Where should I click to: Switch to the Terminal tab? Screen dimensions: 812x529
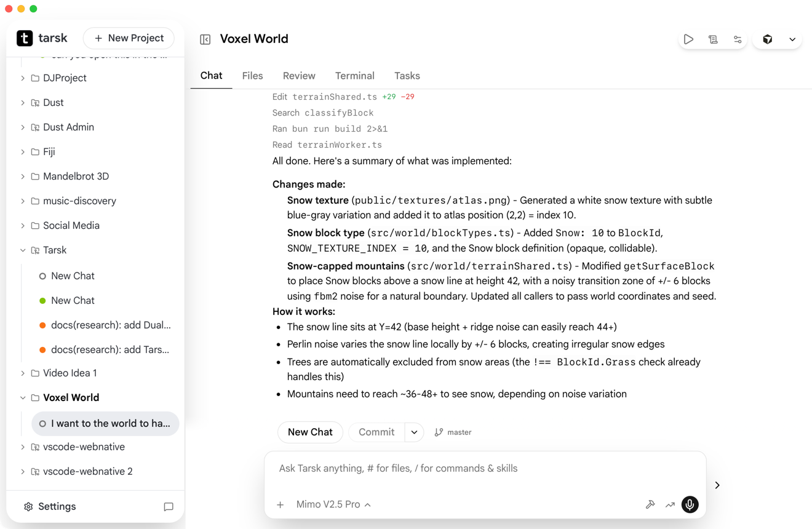355,76
